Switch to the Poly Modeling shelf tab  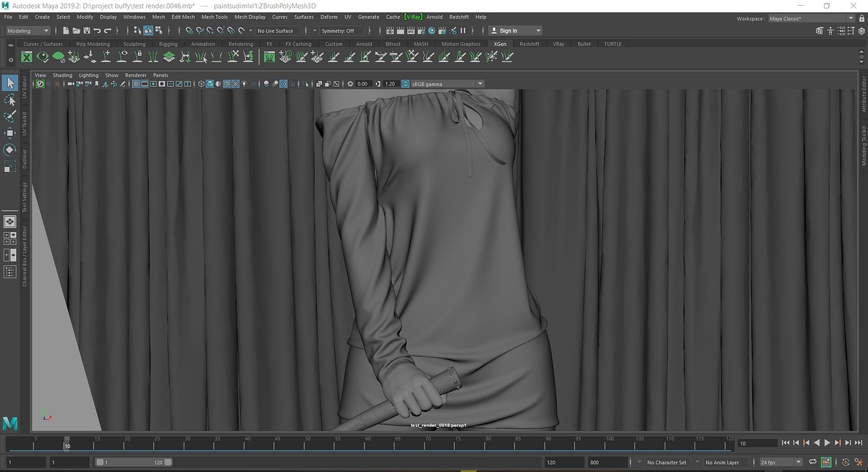93,44
